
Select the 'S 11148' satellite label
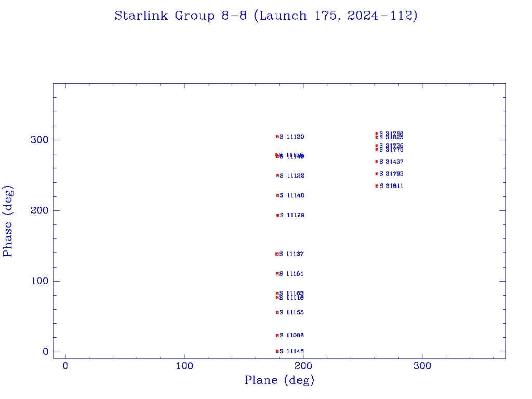[x=292, y=351]
